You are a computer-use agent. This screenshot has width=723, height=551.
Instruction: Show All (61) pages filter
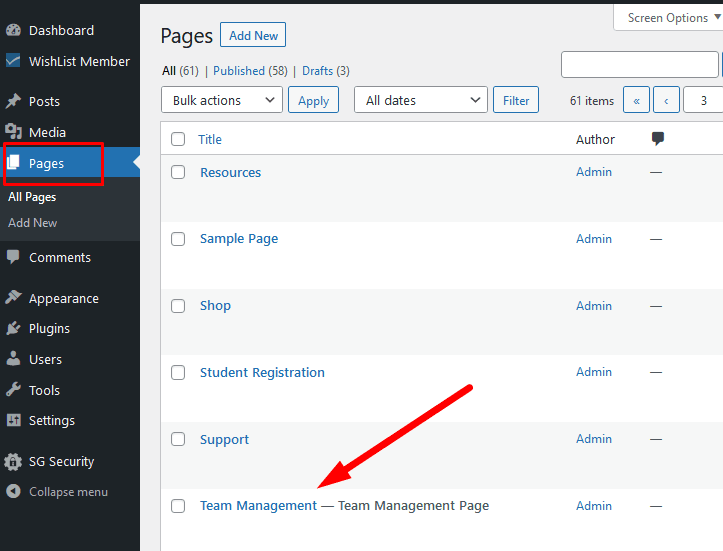(180, 71)
